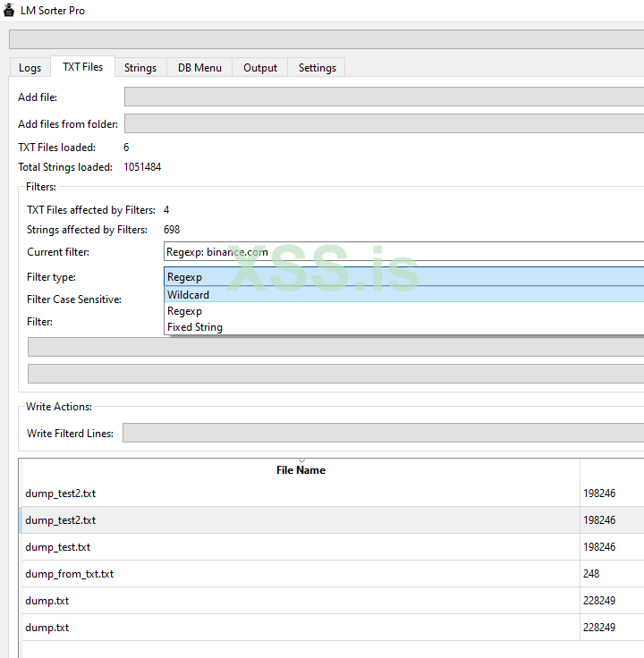
Task: Click the LM Sorter Pro app icon
Action: click(9, 10)
